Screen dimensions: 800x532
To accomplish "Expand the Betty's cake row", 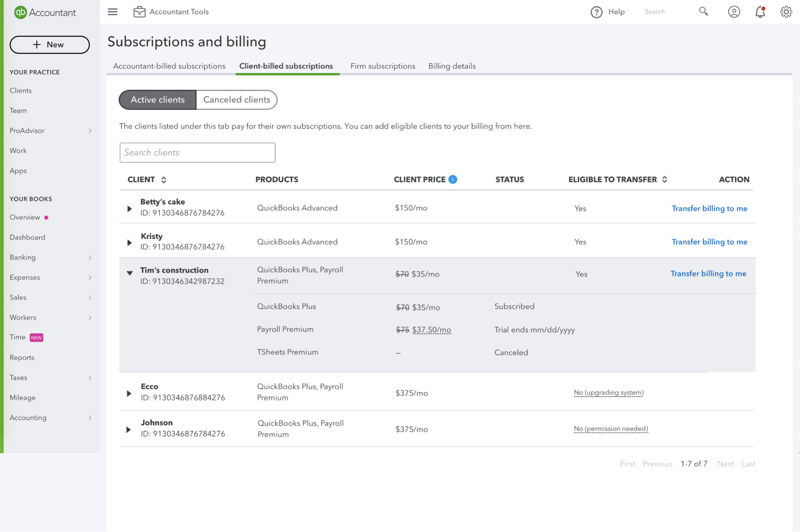I will 129,209.
